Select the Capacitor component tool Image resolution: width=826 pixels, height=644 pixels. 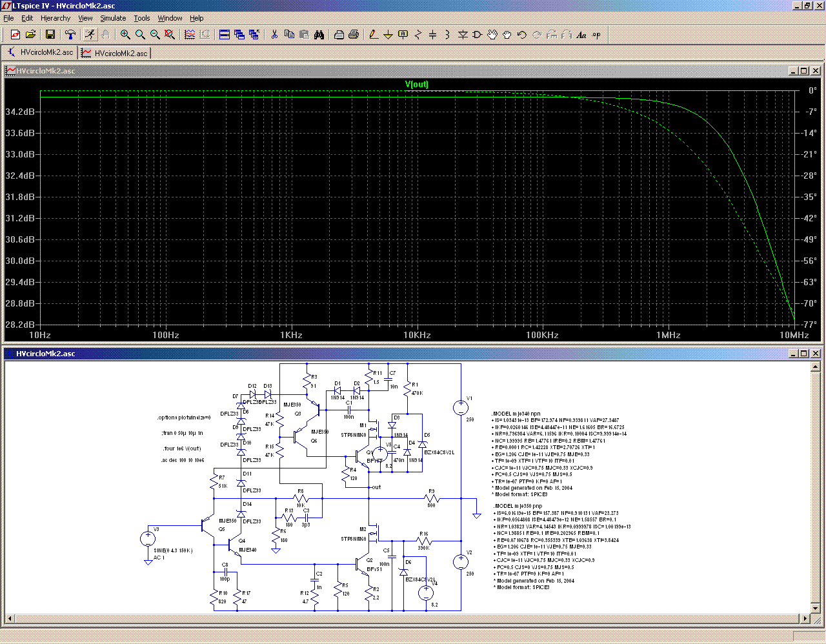tap(432, 35)
